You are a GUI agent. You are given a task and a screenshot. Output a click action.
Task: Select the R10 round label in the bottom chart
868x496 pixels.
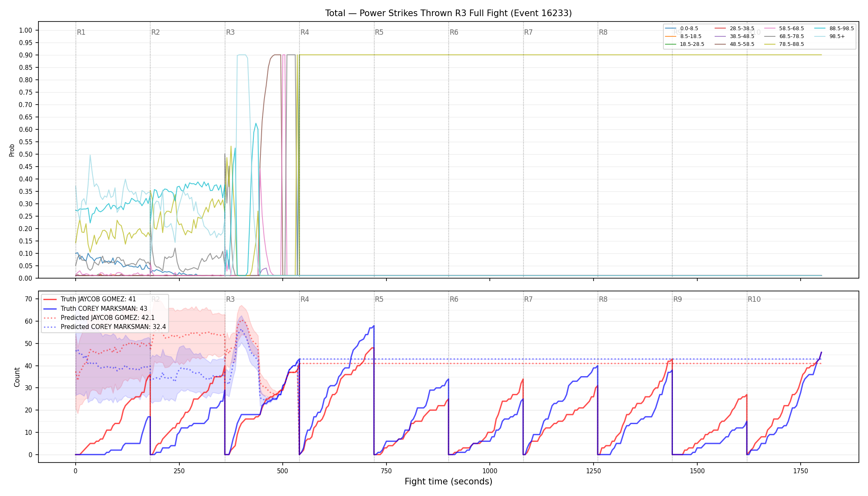[x=754, y=299]
